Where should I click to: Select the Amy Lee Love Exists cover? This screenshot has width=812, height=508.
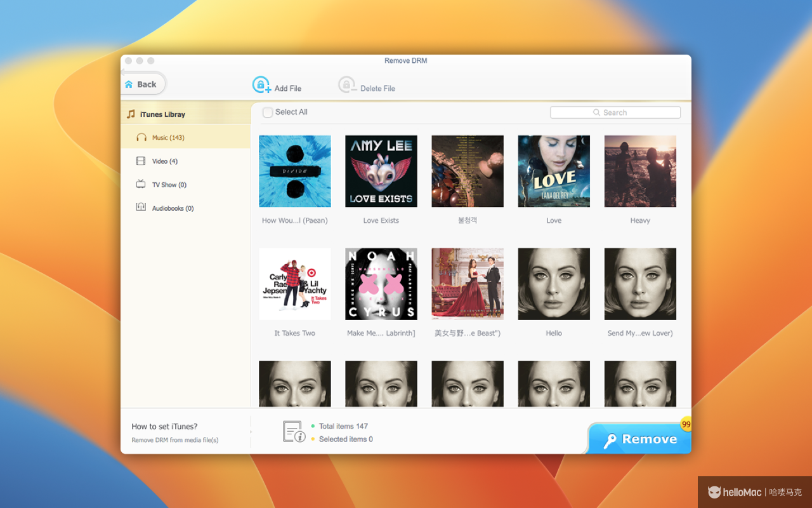point(381,171)
